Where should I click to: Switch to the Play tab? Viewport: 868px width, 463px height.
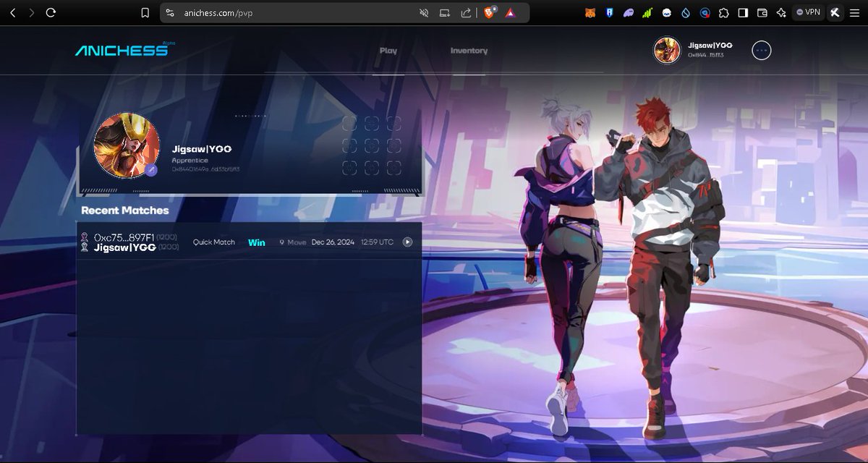pos(388,51)
